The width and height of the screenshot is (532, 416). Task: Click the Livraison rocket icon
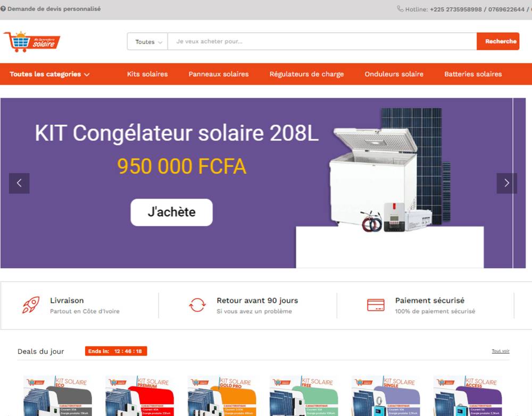click(x=31, y=305)
